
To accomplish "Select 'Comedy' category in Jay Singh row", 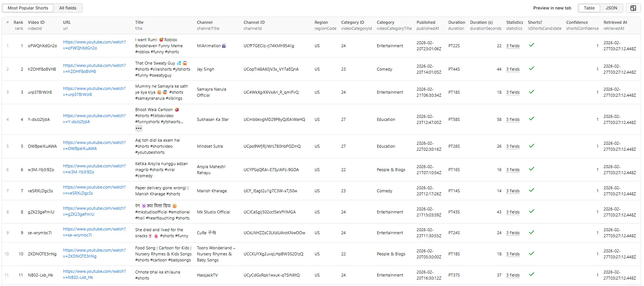I will [x=384, y=69].
